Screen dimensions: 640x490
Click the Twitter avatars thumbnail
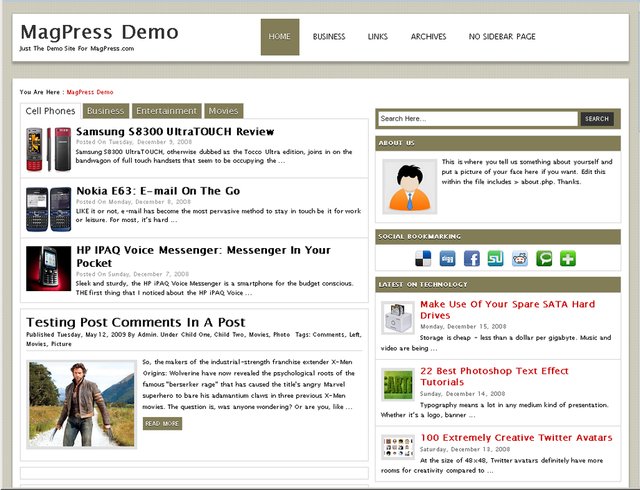(x=398, y=447)
